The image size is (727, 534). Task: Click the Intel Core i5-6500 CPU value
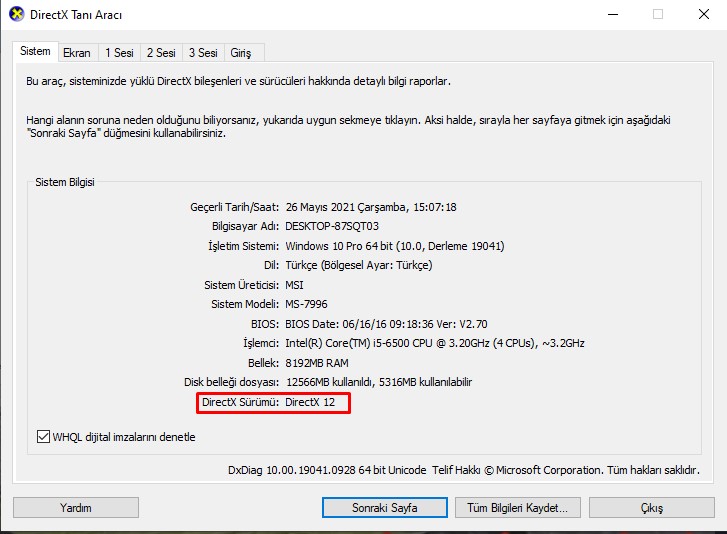(435, 343)
